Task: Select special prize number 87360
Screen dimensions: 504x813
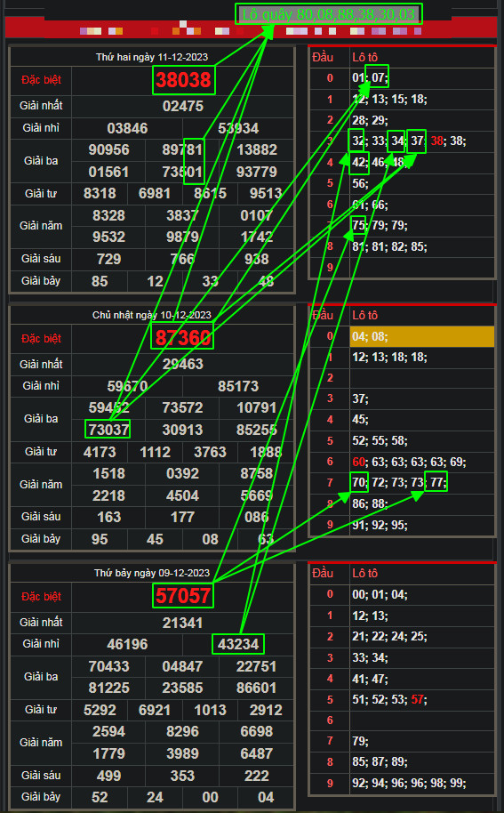Action: 182,337
